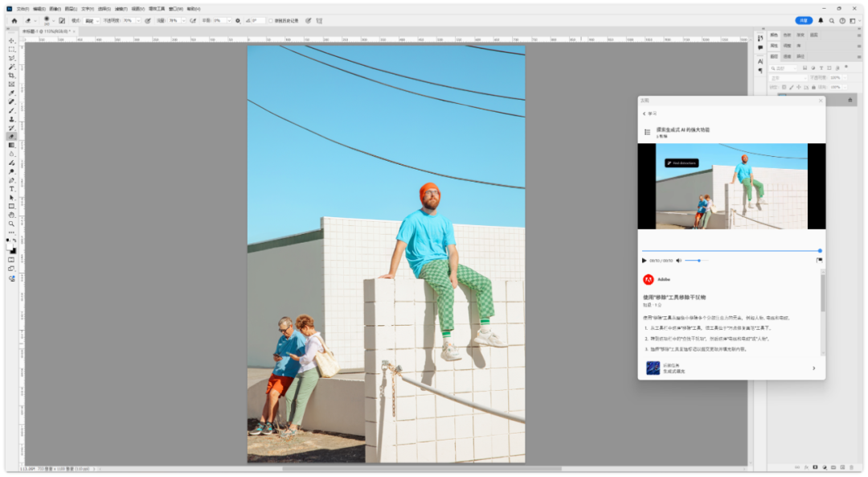Mute the tutorial video volume
The image size is (868, 477).
678,261
